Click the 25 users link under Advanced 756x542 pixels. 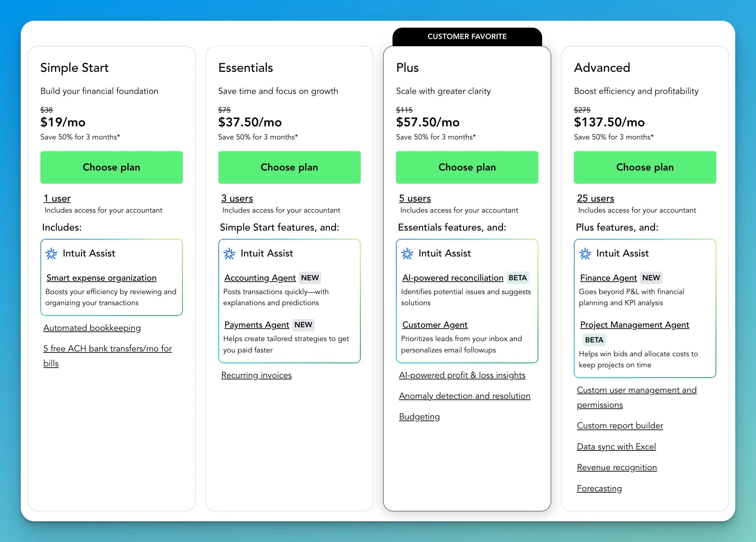coord(595,198)
